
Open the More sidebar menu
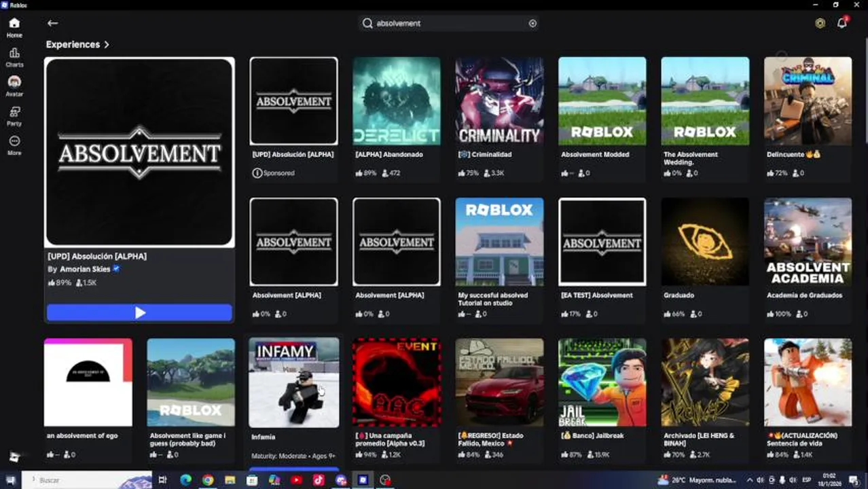[x=14, y=145]
